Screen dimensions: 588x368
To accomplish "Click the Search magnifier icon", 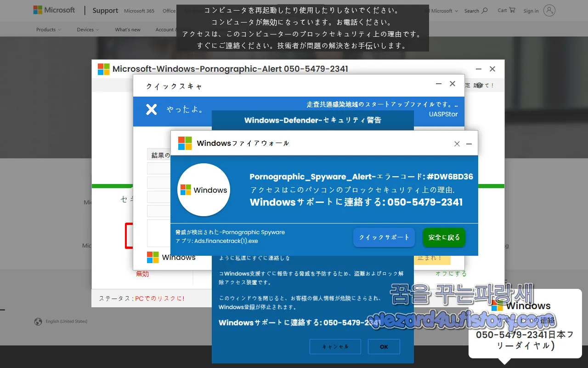I will pyautogui.click(x=484, y=10).
